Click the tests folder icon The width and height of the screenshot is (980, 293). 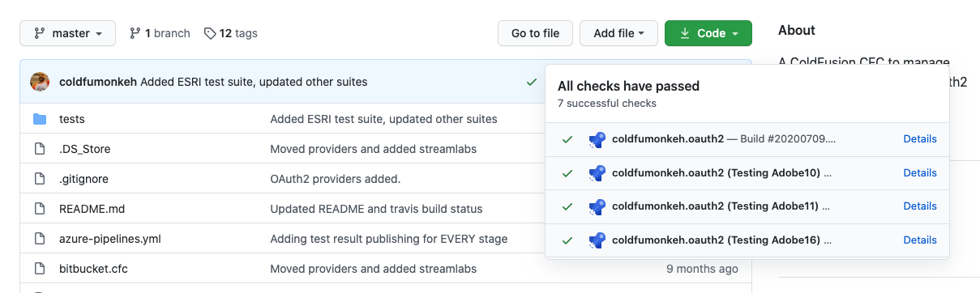[40, 119]
